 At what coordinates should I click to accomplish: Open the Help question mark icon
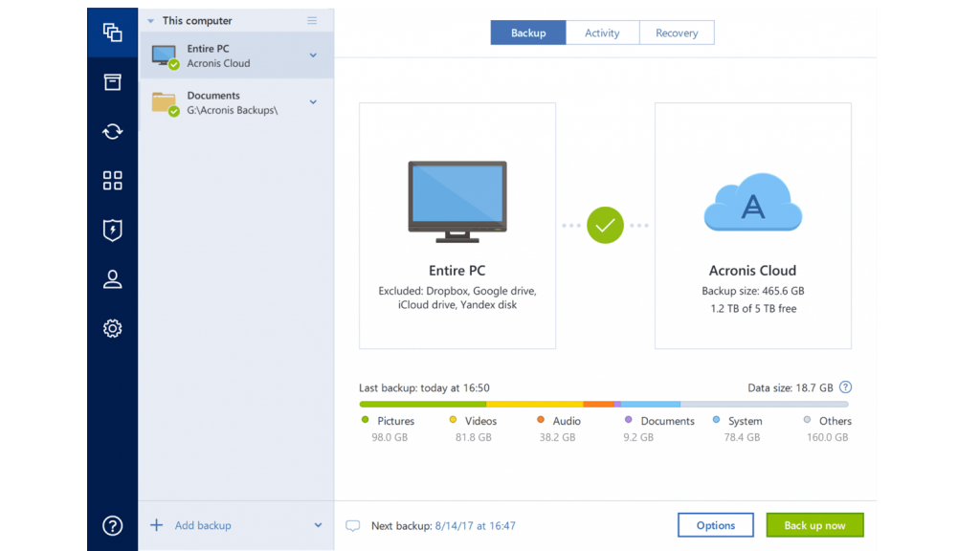(x=113, y=525)
